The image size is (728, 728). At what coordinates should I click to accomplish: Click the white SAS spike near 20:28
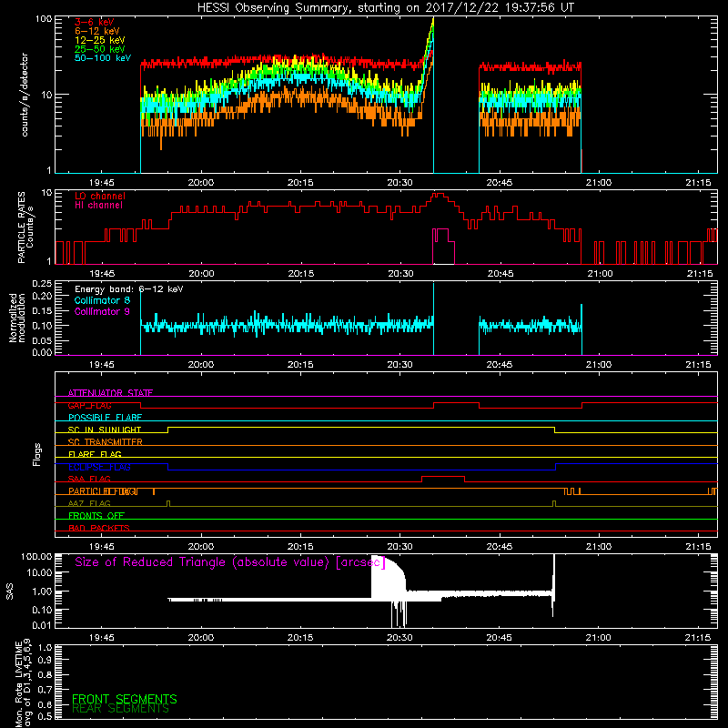click(388, 576)
